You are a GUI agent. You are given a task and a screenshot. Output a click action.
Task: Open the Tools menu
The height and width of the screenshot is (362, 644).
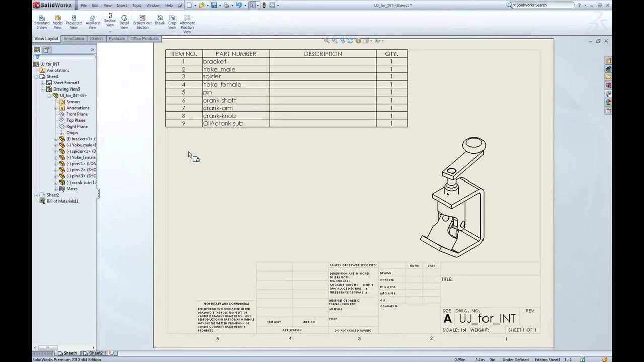tap(137, 5)
